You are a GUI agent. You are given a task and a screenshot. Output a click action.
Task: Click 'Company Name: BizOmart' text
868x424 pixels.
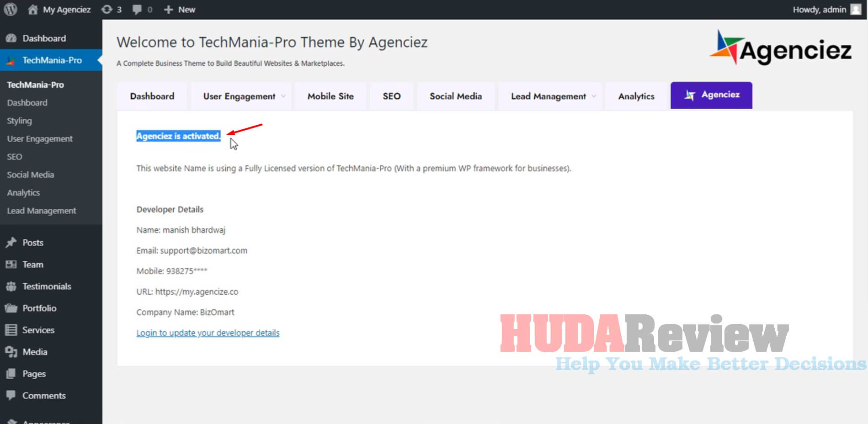pos(185,312)
